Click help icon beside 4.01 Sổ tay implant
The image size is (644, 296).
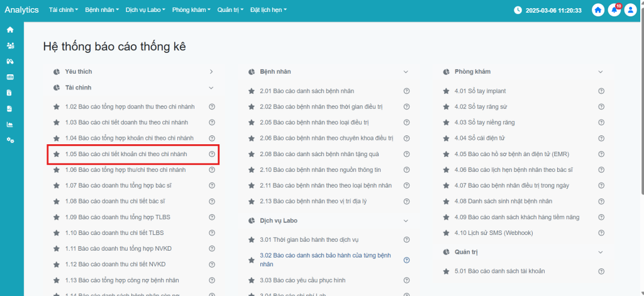coord(601,91)
